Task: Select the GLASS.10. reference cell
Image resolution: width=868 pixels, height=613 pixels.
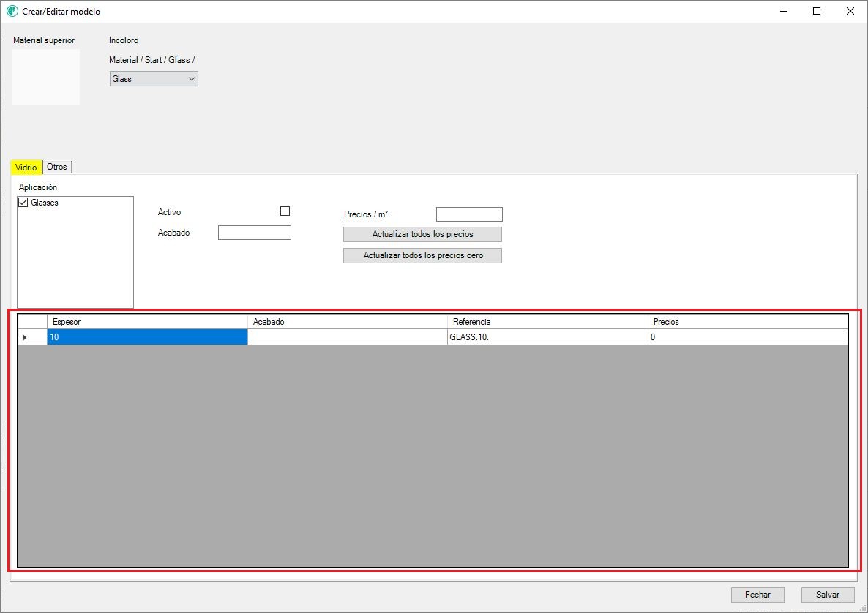Action: point(547,337)
